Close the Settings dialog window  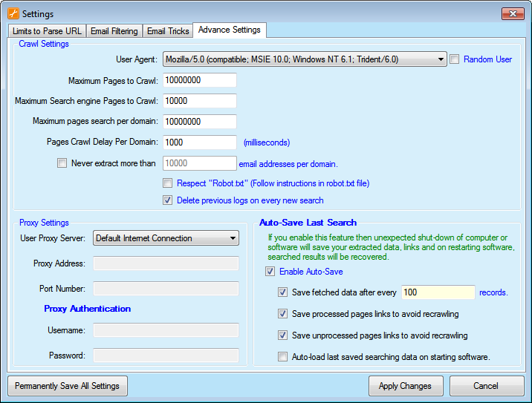click(512, 13)
